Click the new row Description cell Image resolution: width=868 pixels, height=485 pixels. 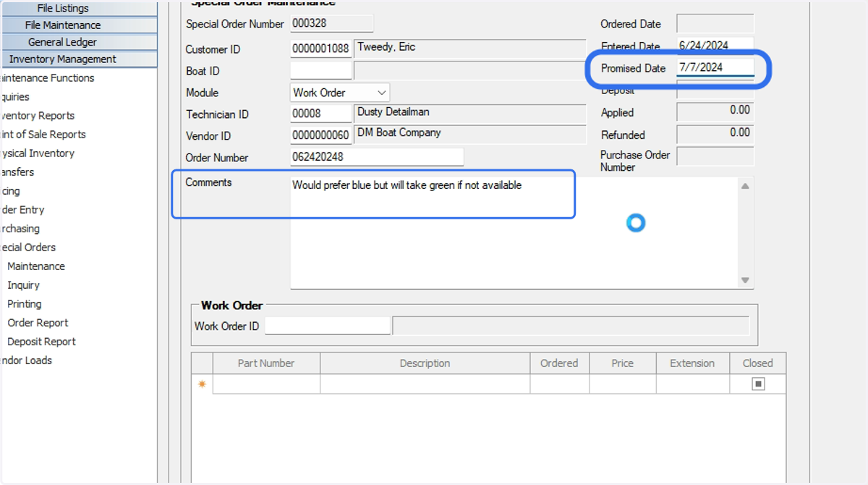(425, 384)
